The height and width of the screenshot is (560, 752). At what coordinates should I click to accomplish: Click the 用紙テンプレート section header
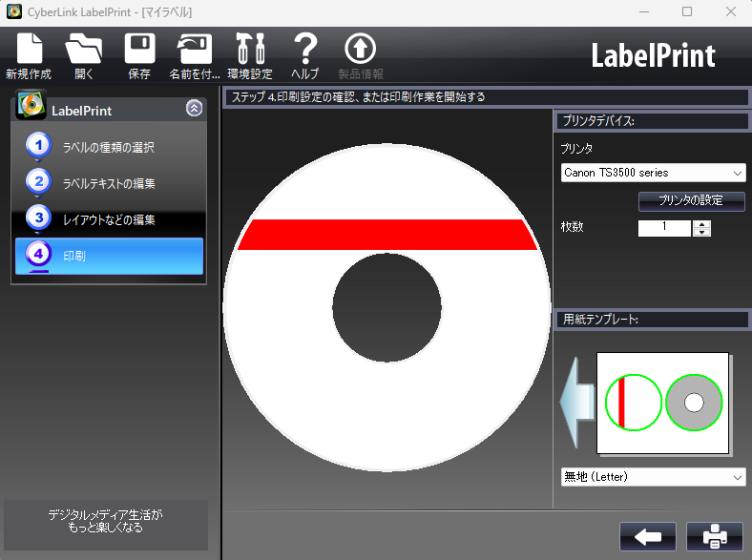[652, 320]
